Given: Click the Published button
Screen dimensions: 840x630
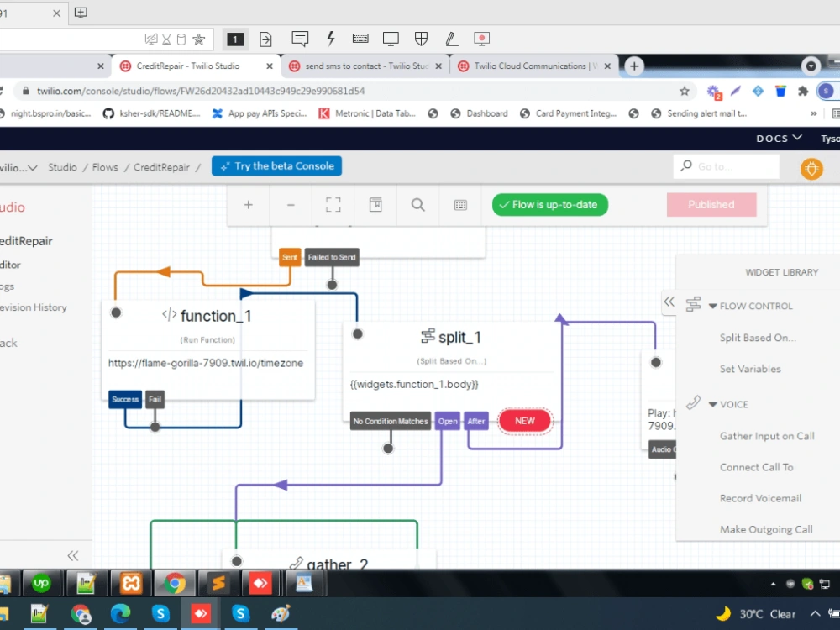Looking at the screenshot, I should [x=711, y=205].
